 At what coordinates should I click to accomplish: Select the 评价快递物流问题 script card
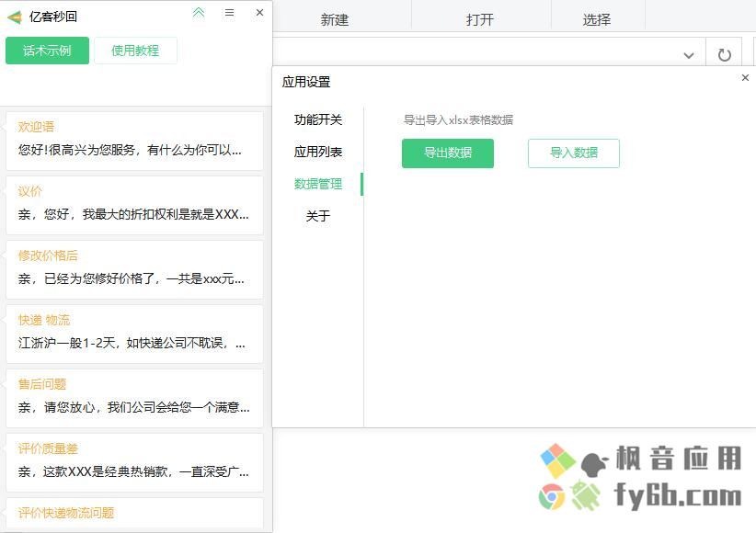click(134, 513)
